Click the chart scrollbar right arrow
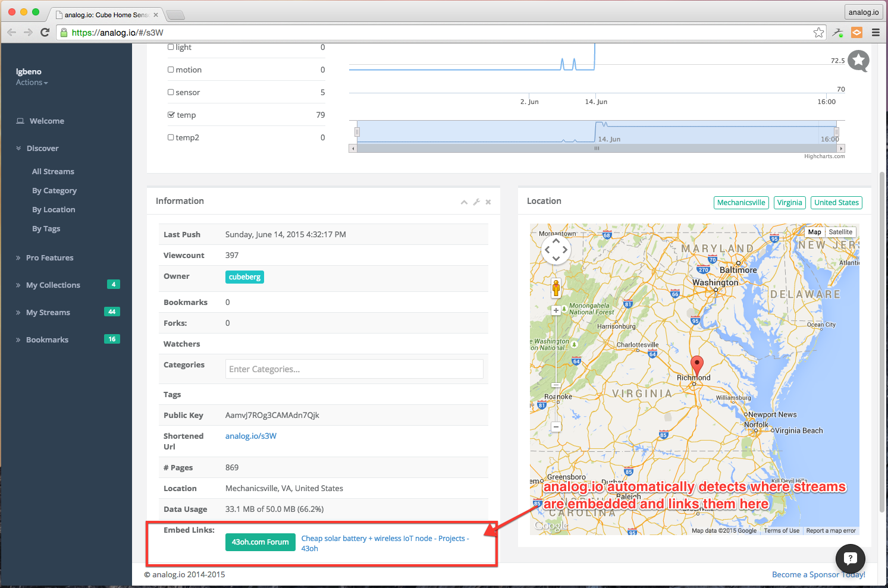Screen dimensions: 888x588 [x=841, y=149]
